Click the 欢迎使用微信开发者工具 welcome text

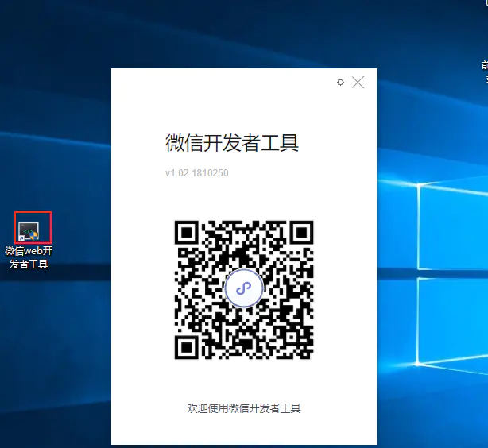tap(244, 408)
